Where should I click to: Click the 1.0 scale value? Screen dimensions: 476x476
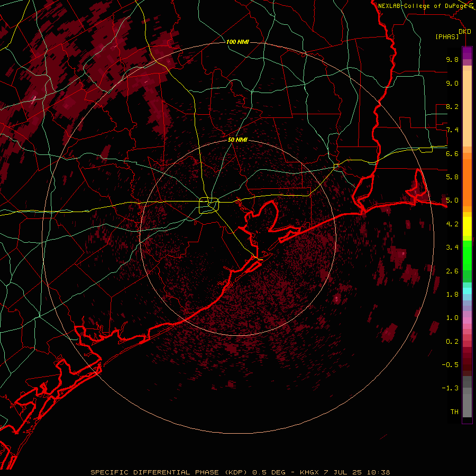(452, 318)
